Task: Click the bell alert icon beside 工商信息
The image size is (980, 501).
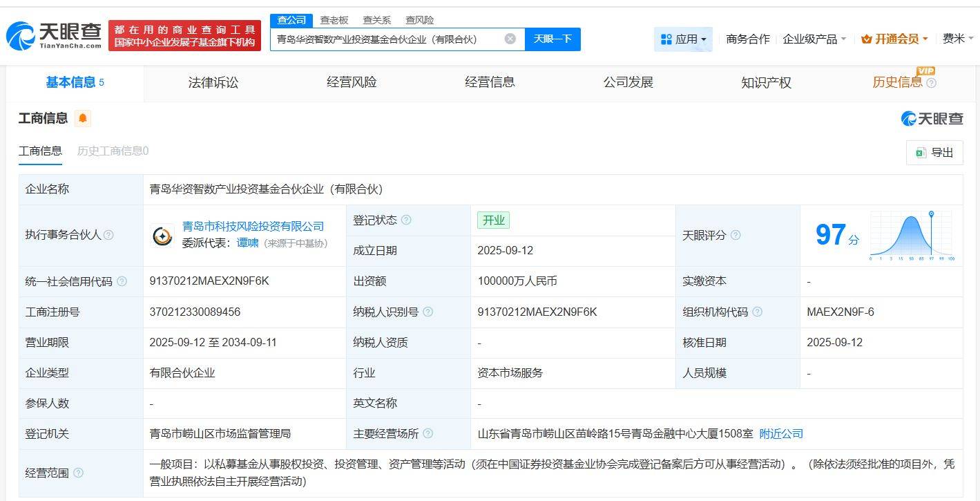Action: point(83,118)
